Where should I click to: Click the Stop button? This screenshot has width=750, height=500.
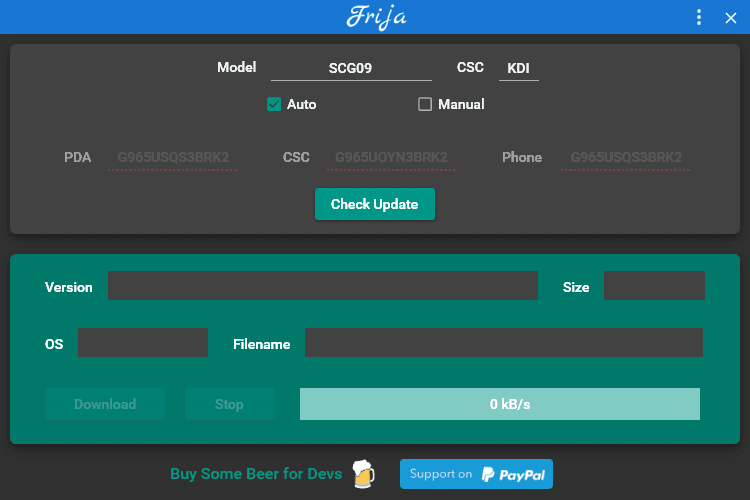[x=229, y=404]
